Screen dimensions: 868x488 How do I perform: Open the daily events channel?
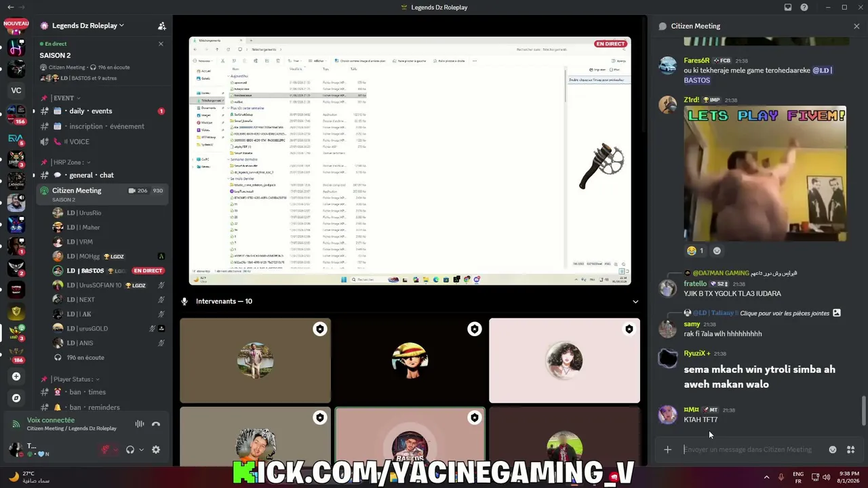click(x=102, y=111)
